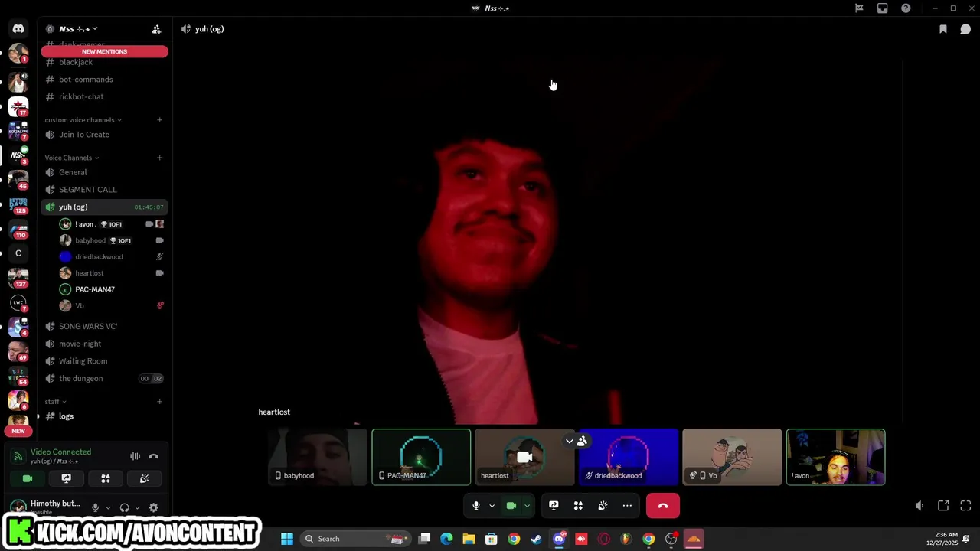Add channel to custom voice channels category
980x551 pixels.
pyautogui.click(x=159, y=120)
